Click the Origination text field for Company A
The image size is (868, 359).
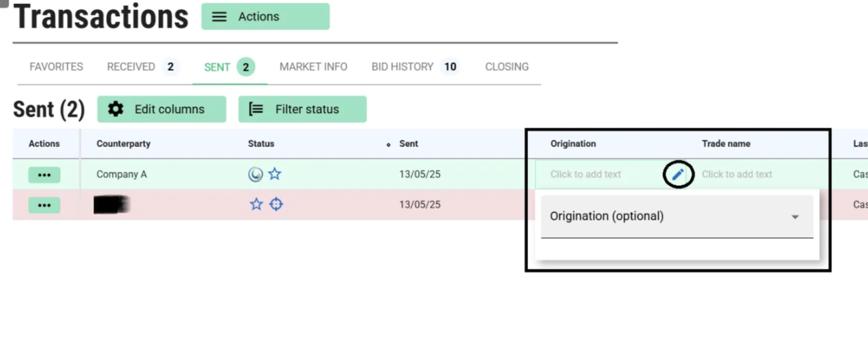(586, 174)
